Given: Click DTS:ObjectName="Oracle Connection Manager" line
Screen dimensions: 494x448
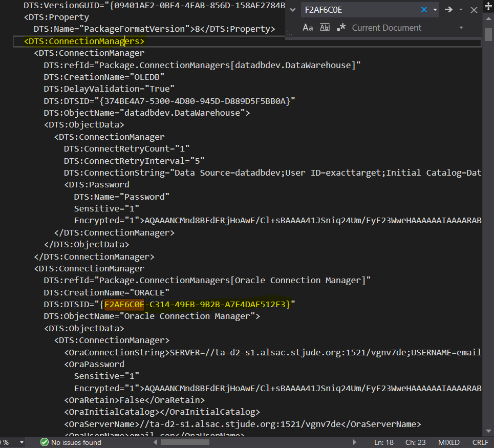Looking at the screenshot, I should [152, 316].
